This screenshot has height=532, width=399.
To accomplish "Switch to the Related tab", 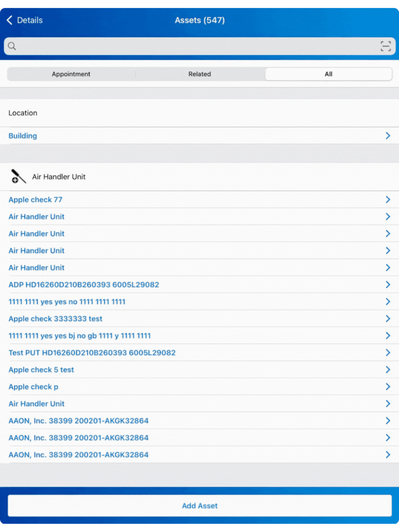I will pos(199,74).
